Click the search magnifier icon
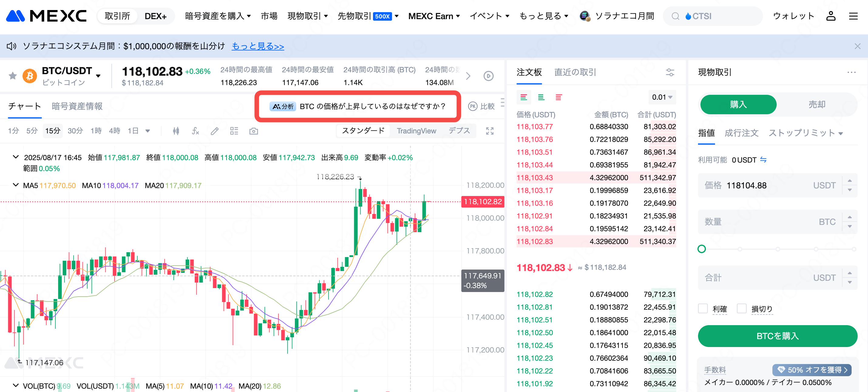 click(675, 16)
